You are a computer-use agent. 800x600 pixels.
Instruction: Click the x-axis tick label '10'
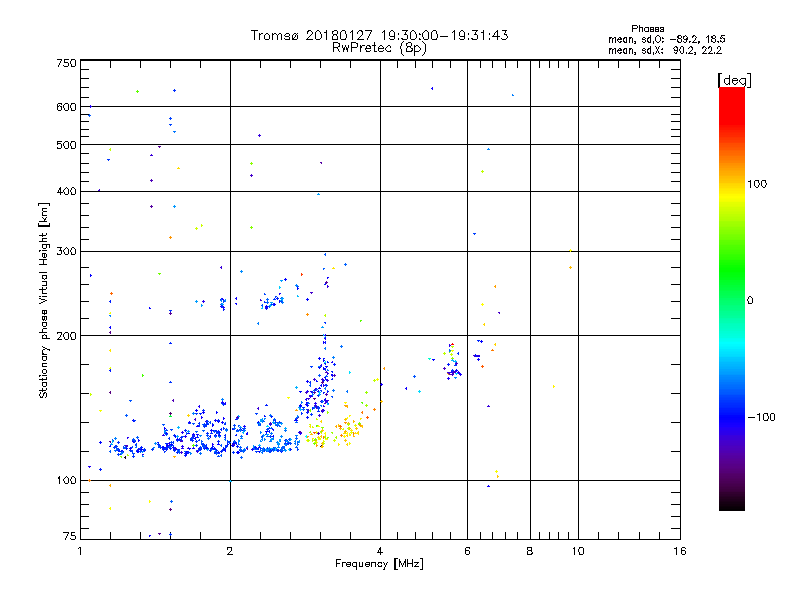(x=578, y=551)
